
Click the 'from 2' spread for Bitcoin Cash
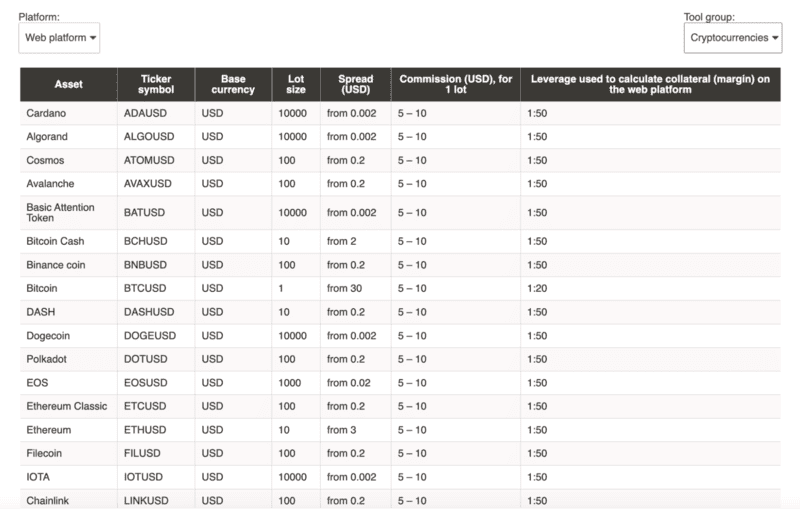(341, 241)
